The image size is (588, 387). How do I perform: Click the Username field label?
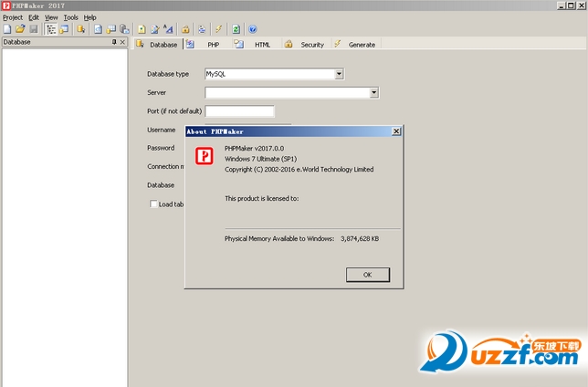(x=162, y=131)
